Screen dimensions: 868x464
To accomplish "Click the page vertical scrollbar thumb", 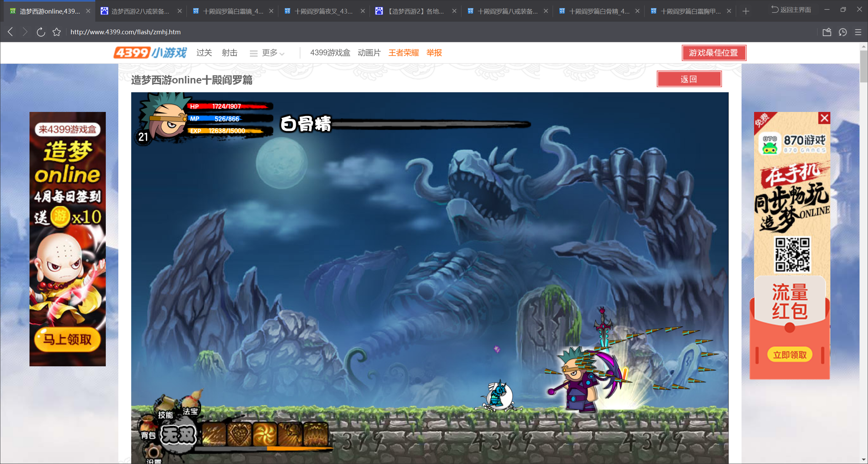I will pos(864,66).
